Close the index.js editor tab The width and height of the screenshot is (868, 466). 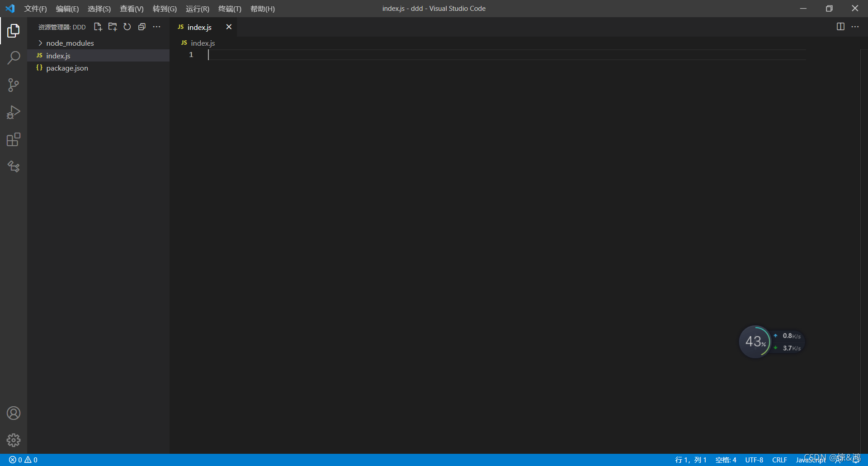tap(229, 27)
